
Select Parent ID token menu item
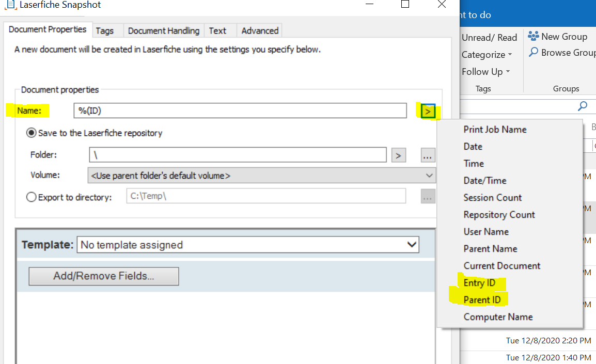click(x=482, y=300)
